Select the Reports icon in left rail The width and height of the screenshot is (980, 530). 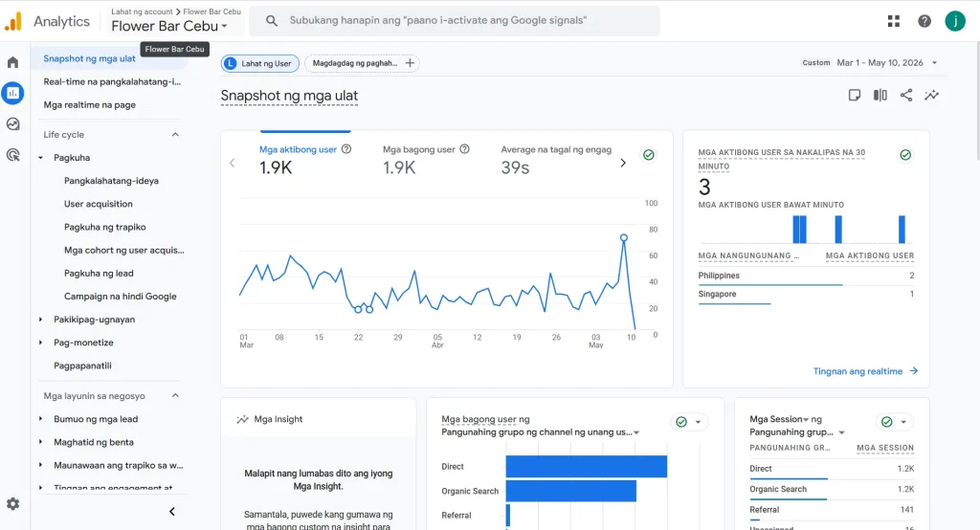(13, 93)
